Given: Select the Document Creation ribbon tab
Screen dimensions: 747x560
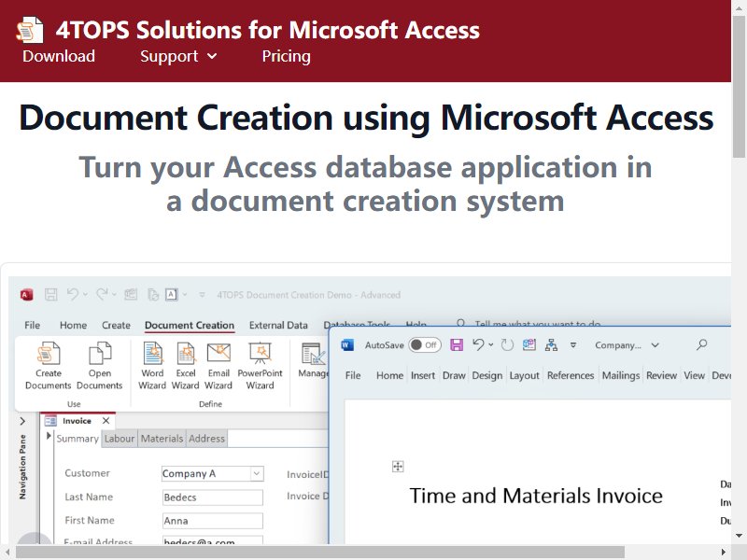Looking at the screenshot, I should (190, 325).
